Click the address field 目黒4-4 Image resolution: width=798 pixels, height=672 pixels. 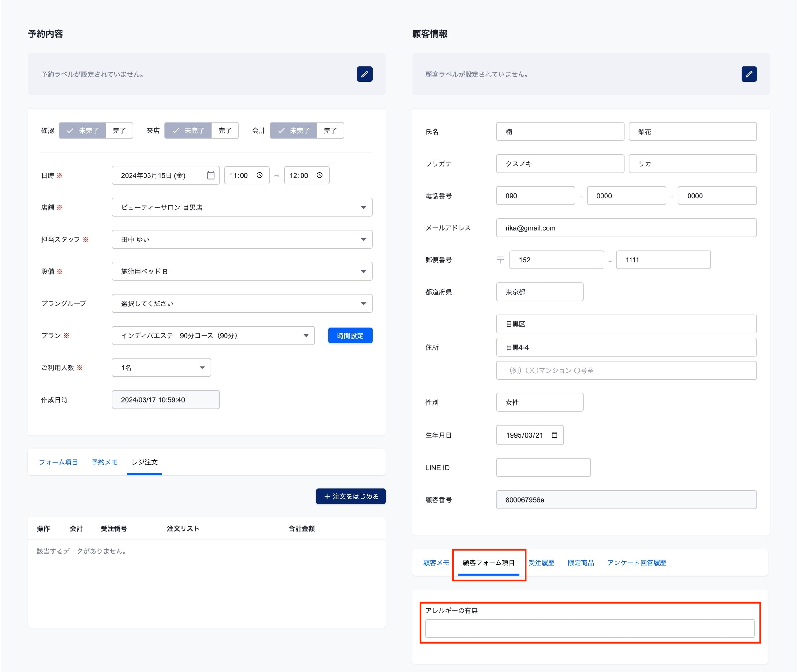[x=626, y=347]
